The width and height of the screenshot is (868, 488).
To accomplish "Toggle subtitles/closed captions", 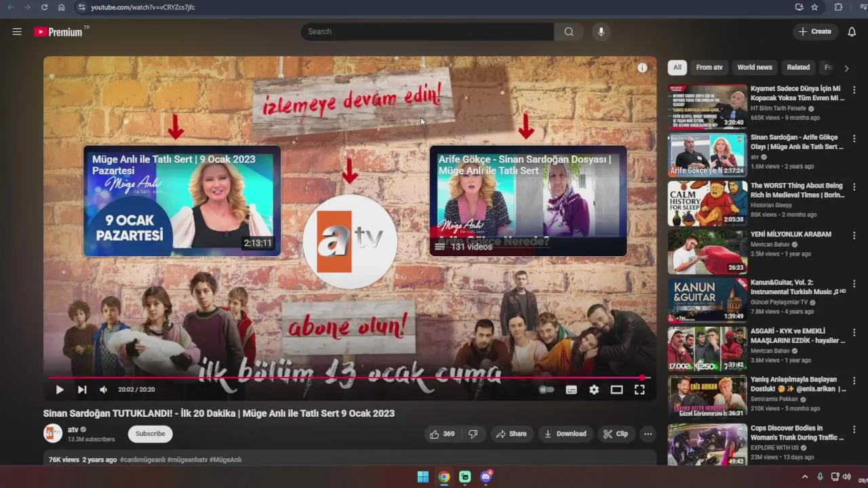I will [x=572, y=390].
